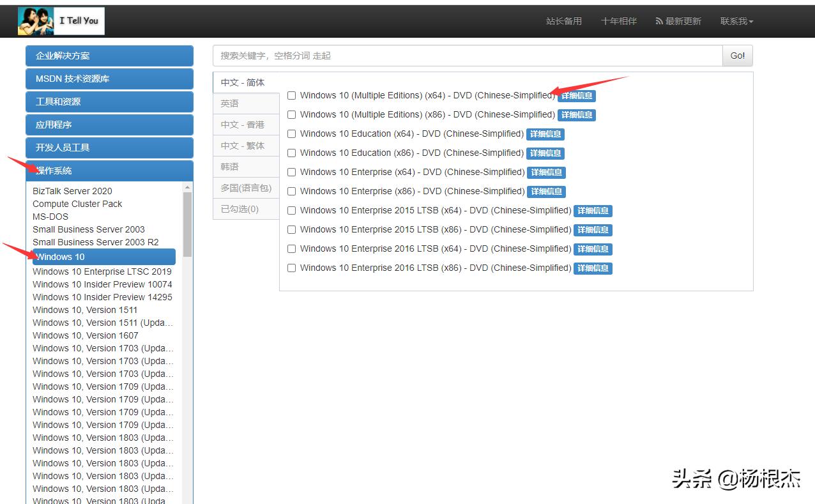Check Windows 10 Enterprise 2016 LTSB (x64)
Viewport: 815px width, 504px height.
tap(291, 248)
